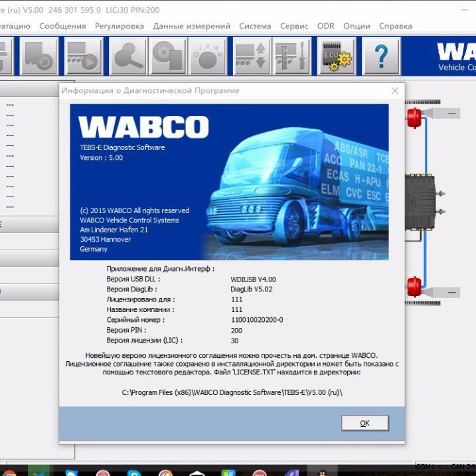Click the 'Версия USB DLL :' label

tap(133, 279)
